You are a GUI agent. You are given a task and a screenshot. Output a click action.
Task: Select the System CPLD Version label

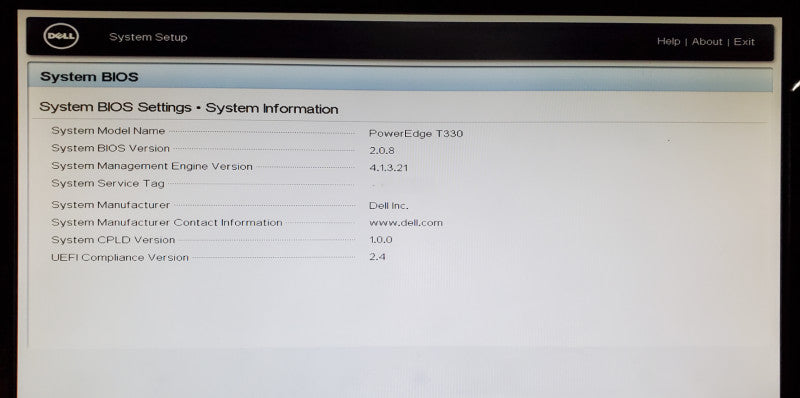click(113, 240)
